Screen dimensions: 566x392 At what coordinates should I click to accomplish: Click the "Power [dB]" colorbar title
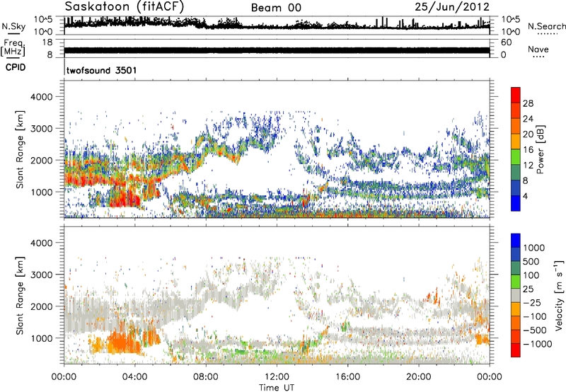point(541,149)
